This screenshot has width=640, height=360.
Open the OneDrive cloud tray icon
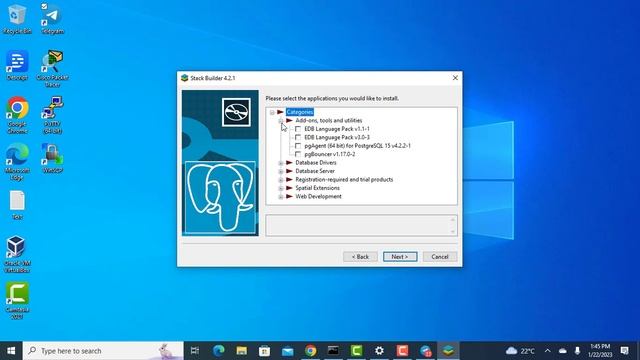562,351
